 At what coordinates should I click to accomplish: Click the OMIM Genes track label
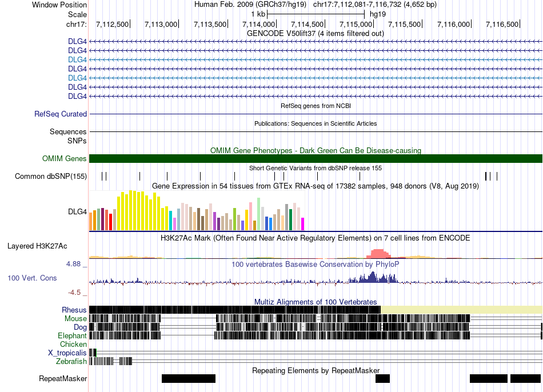click(x=64, y=159)
